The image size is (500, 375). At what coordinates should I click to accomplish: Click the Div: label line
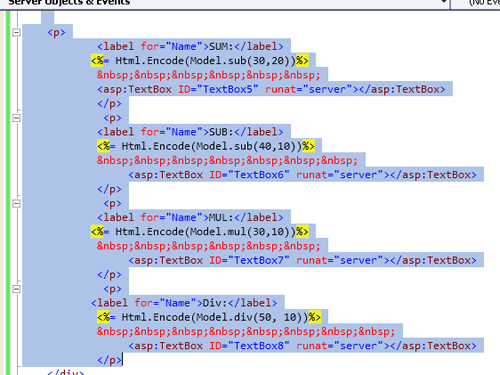click(184, 303)
